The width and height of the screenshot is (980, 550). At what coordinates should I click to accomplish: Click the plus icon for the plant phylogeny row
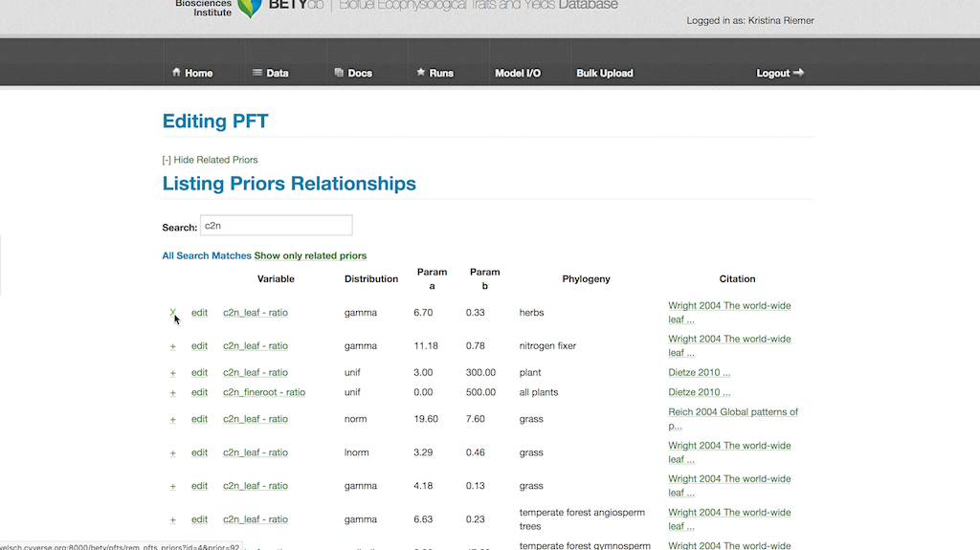coord(173,373)
